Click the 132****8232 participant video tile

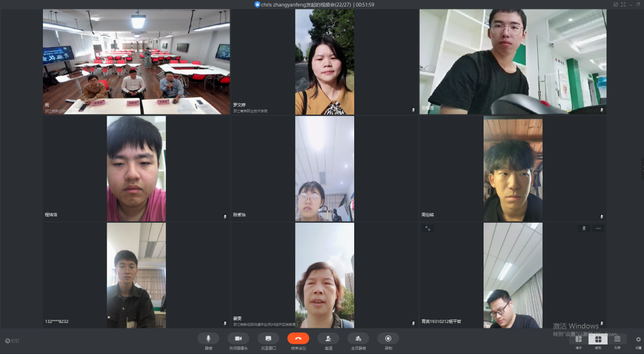coord(136,275)
